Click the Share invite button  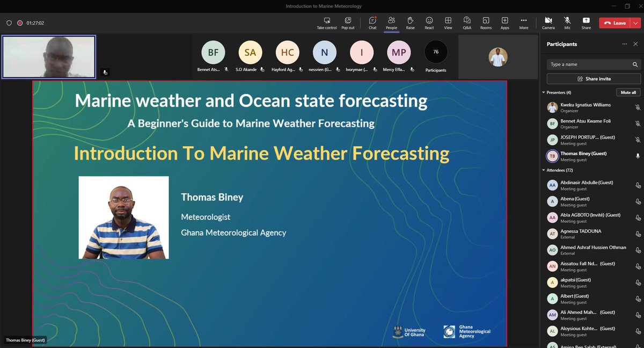click(594, 78)
